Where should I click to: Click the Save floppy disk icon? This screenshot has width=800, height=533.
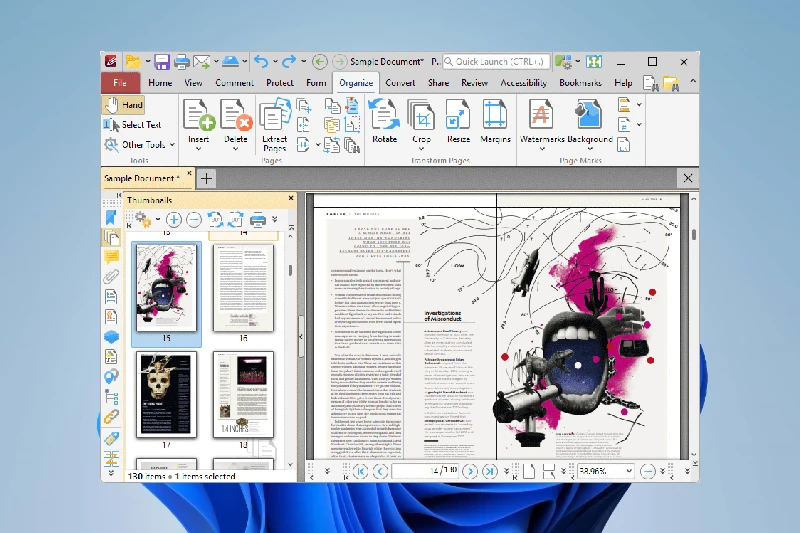pos(162,62)
